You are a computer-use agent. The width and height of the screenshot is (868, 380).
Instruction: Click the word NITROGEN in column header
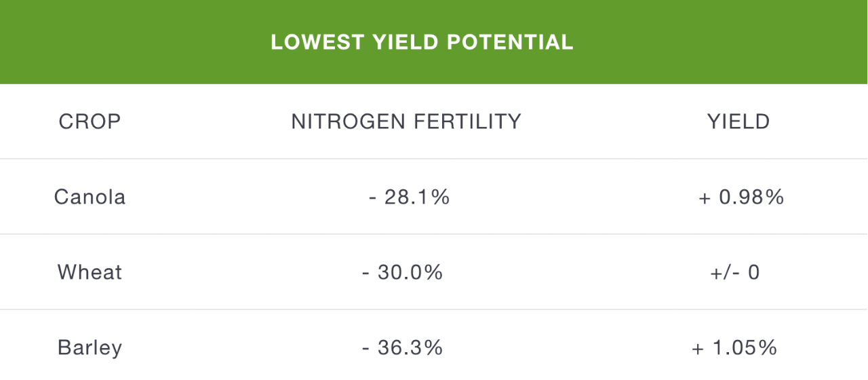341,121
